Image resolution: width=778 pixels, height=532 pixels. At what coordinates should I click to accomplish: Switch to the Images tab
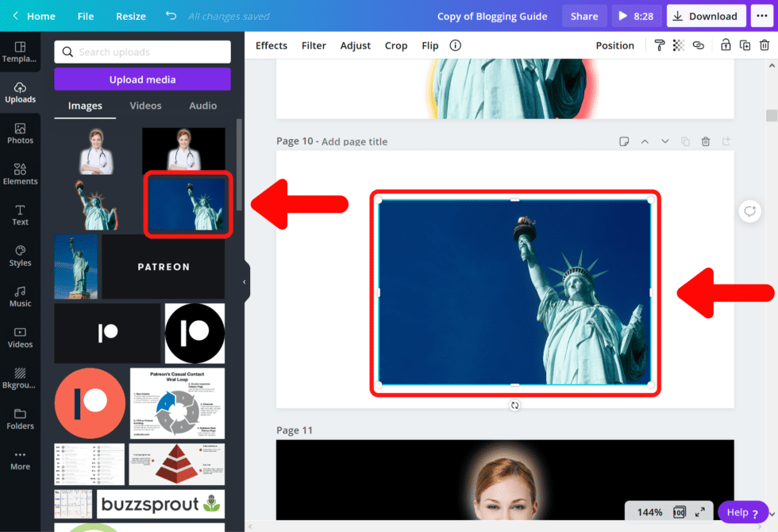click(x=85, y=106)
